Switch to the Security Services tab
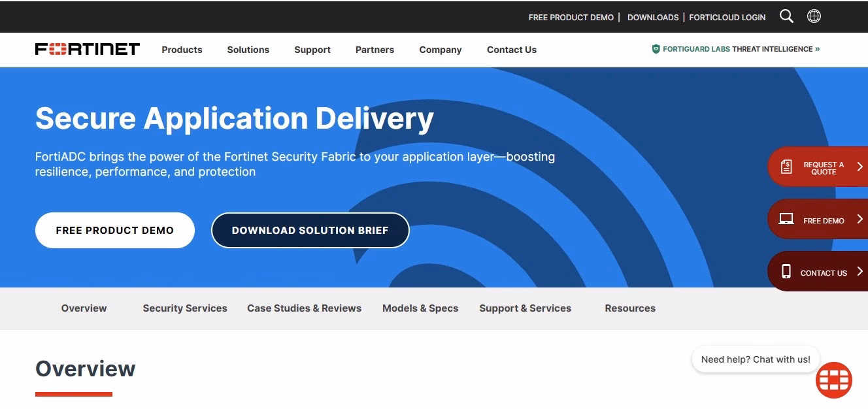This screenshot has height=409, width=868. coord(185,308)
